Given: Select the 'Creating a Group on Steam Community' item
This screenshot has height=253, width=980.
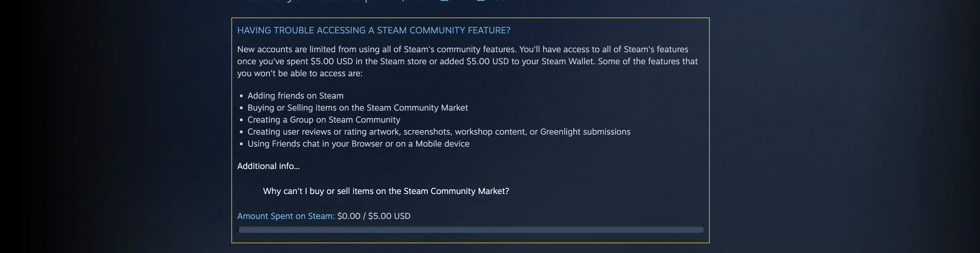Looking at the screenshot, I should [x=323, y=120].
